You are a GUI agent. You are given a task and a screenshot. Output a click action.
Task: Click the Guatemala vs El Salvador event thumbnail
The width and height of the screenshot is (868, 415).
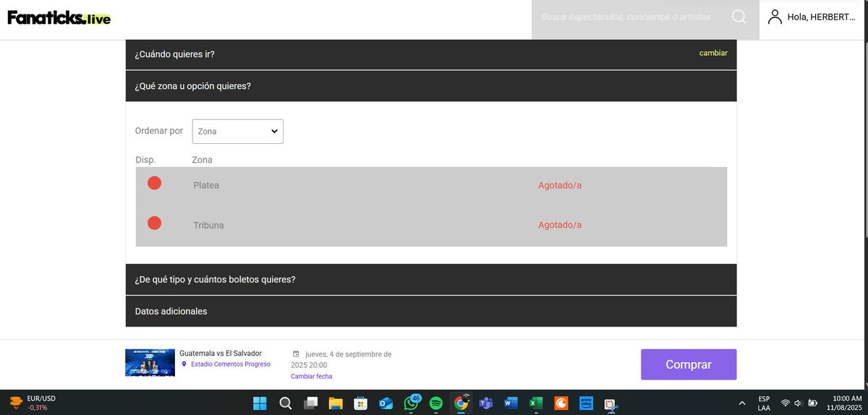click(x=150, y=363)
